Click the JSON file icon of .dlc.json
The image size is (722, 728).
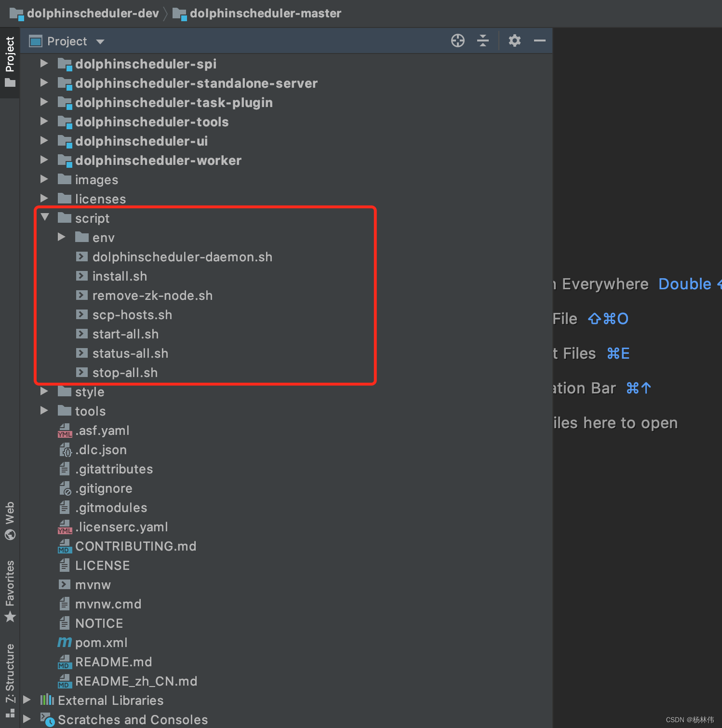(65, 450)
